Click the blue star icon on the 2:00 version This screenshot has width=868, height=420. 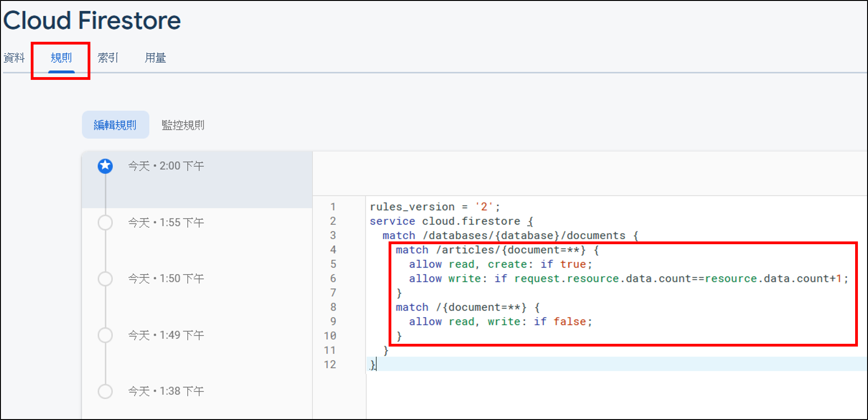pyautogui.click(x=105, y=166)
